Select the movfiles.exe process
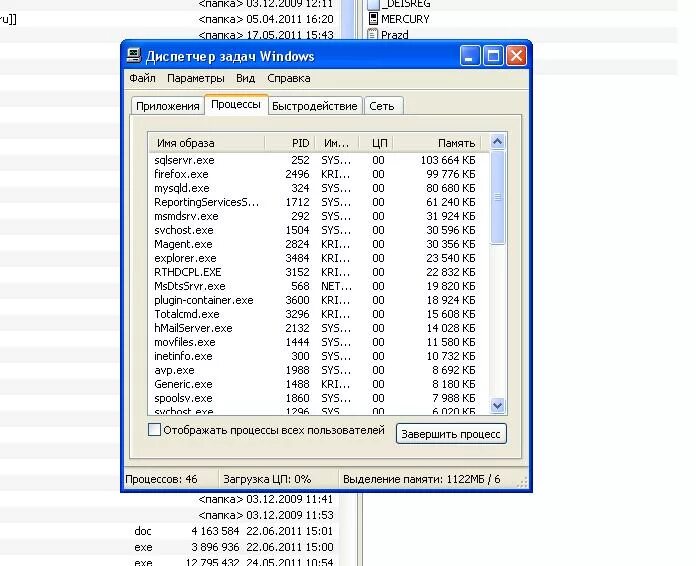The height and width of the screenshot is (566, 696). point(319,342)
